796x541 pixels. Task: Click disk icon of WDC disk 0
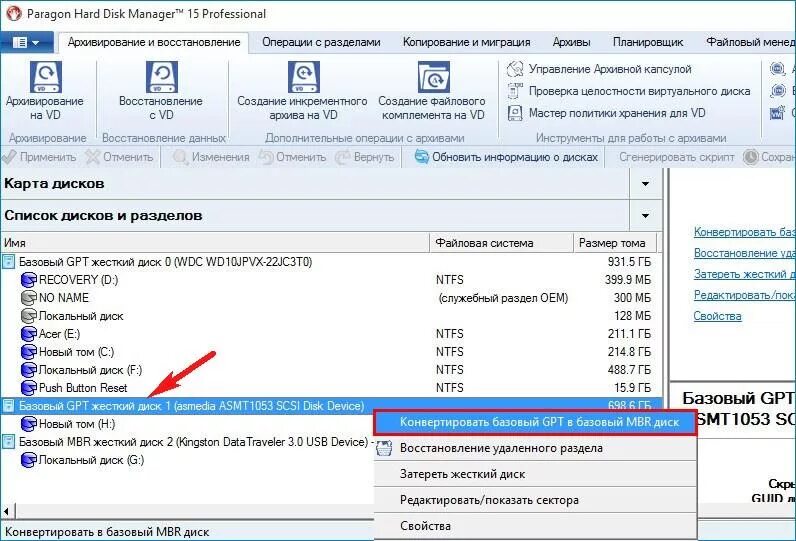[x=9, y=262]
